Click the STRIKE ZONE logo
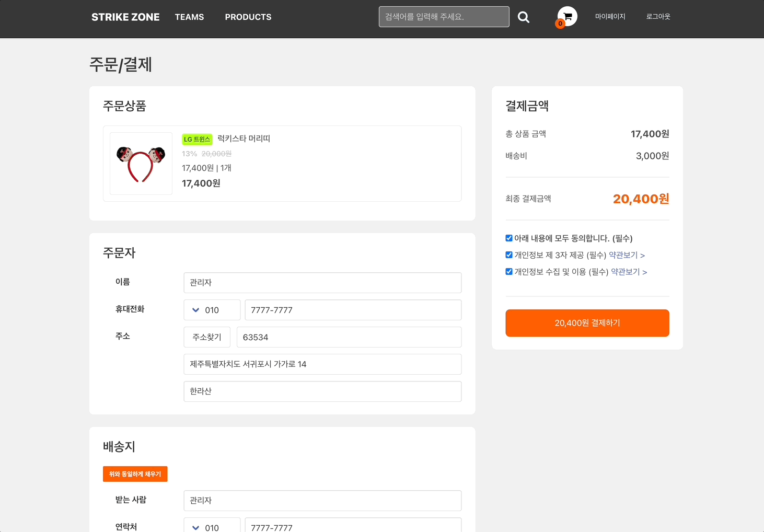Viewport: 764px width, 532px height. pos(125,17)
